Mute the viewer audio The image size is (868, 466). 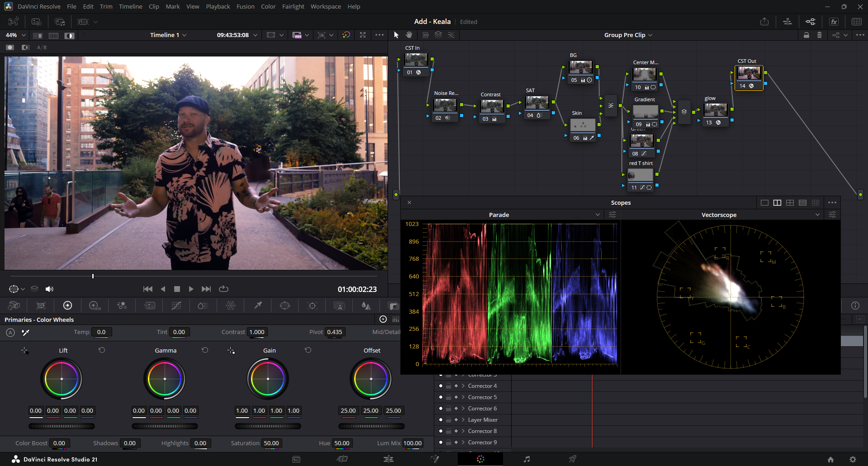pyautogui.click(x=49, y=289)
